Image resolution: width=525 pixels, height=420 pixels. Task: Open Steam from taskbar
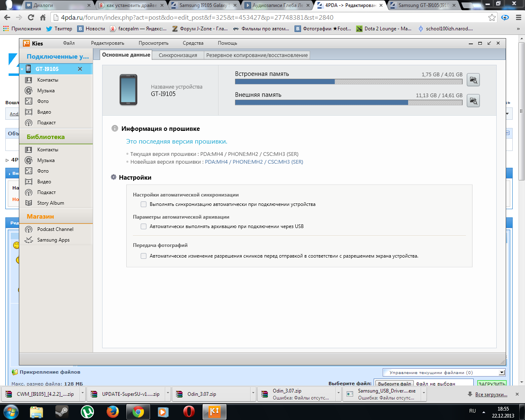coord(62,411)
